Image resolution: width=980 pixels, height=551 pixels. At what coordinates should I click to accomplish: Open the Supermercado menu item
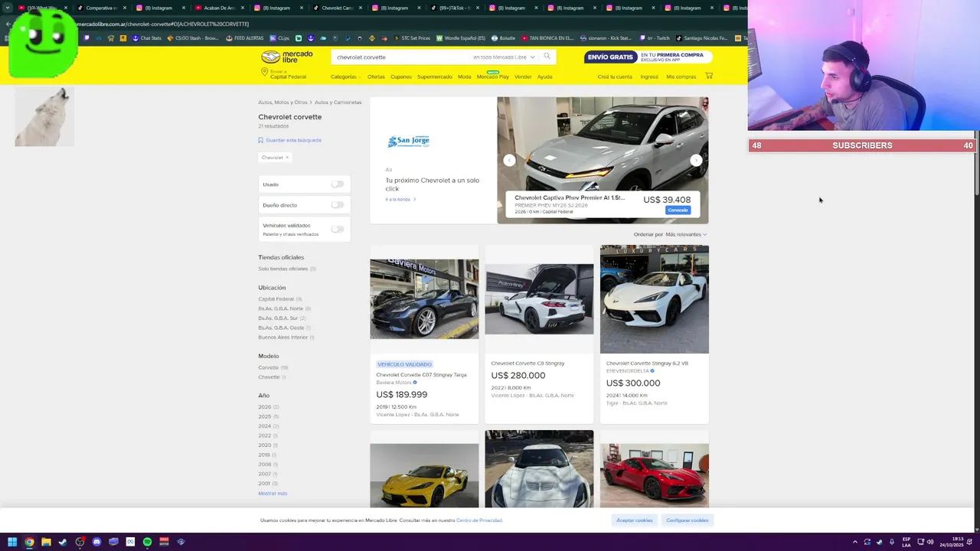point(435,77)
